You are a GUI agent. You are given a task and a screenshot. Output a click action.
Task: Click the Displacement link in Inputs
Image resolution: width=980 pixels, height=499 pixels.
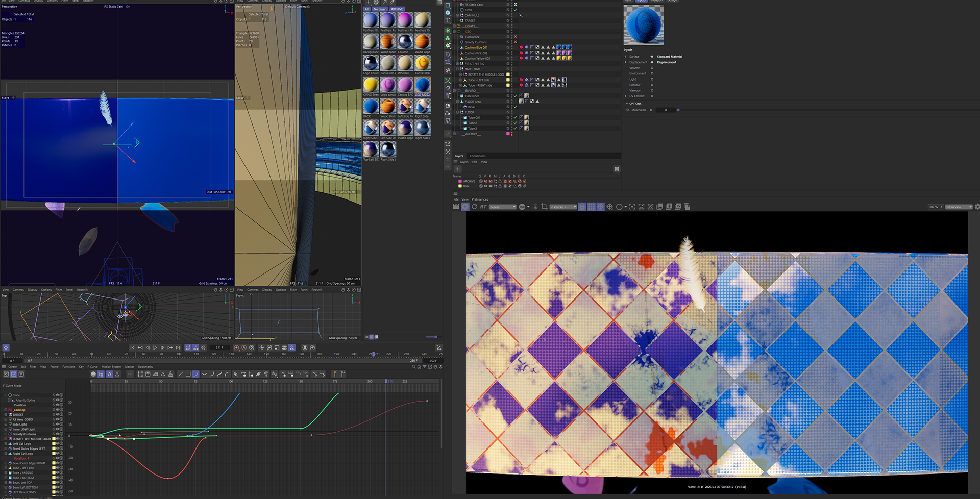point(667,62)
